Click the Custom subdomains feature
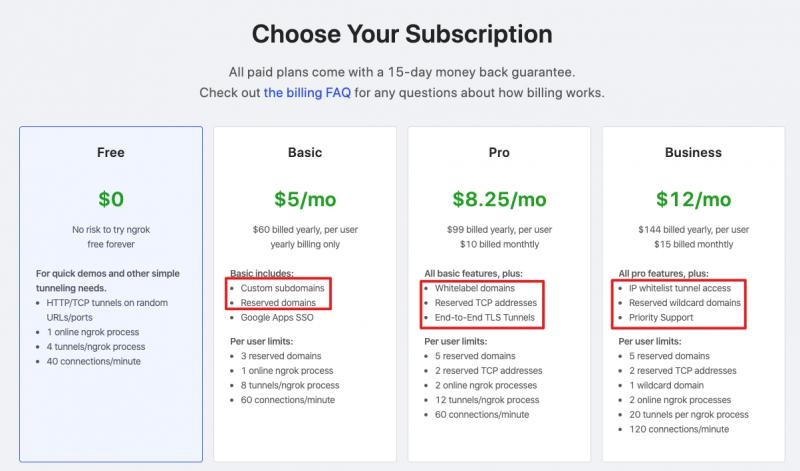Image resolution: width=800 pixels, height=471 pixels. click(282, 288)
